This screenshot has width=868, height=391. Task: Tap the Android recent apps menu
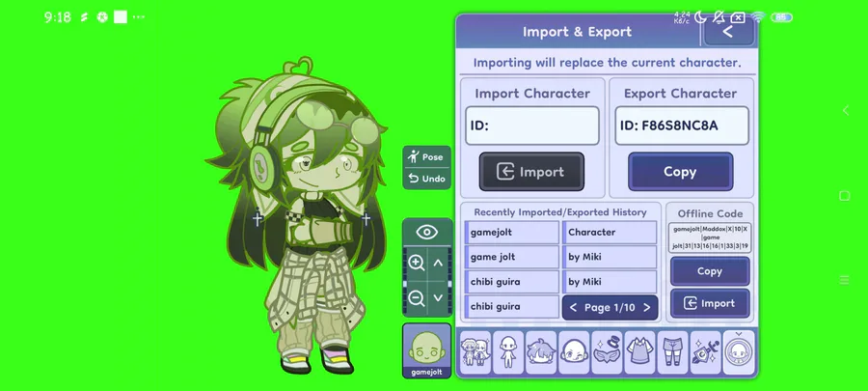pos(844,280)
